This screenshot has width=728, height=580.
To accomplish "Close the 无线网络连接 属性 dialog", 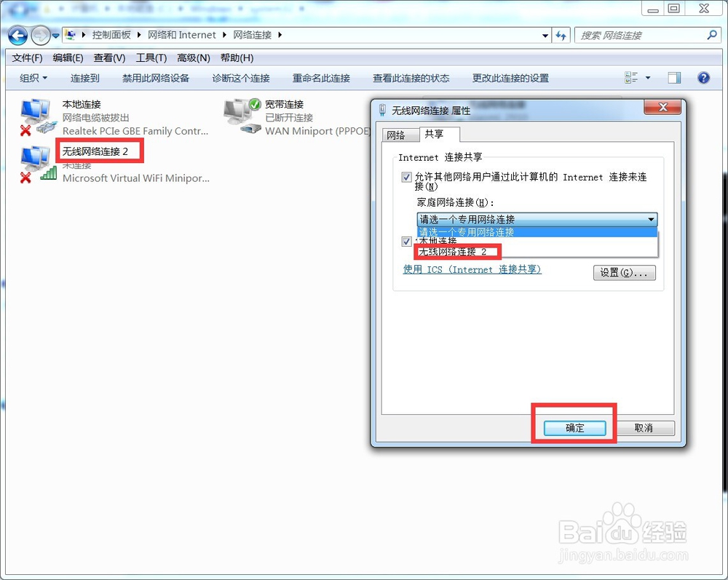I will pos(662,107).
